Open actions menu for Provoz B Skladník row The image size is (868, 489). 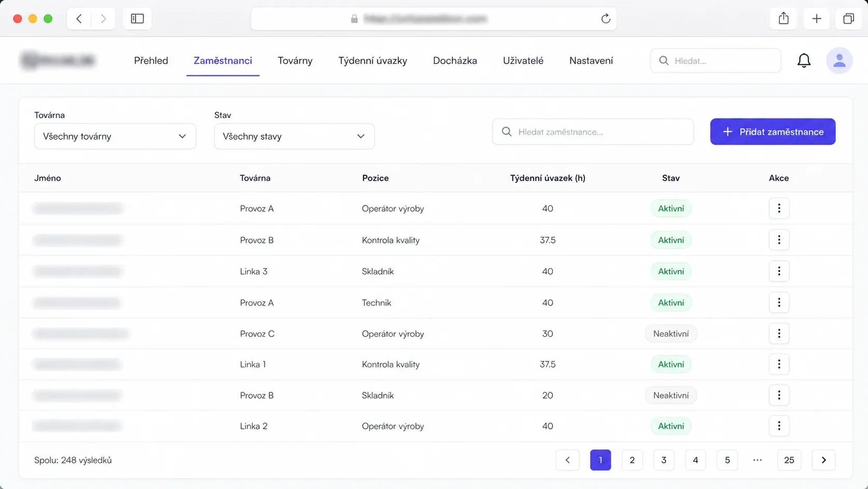(x=779, y=395)
